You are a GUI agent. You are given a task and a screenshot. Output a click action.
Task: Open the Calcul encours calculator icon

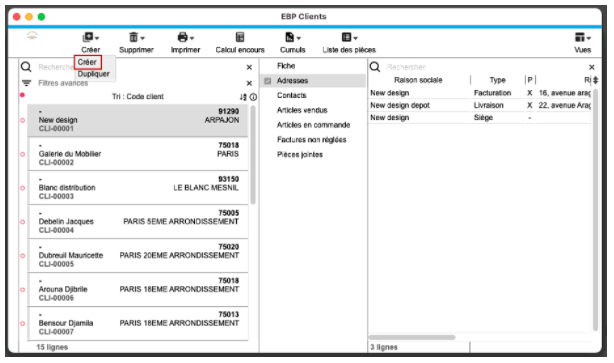(240, 37)
